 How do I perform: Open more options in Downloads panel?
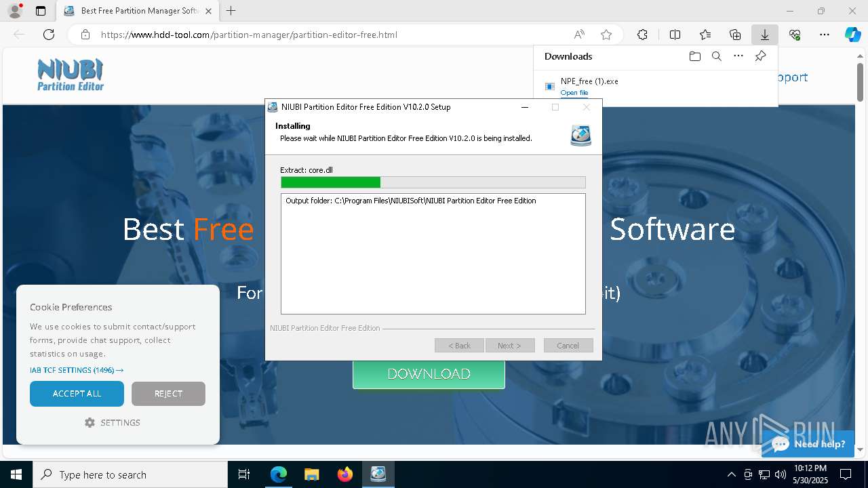[738, 56]
